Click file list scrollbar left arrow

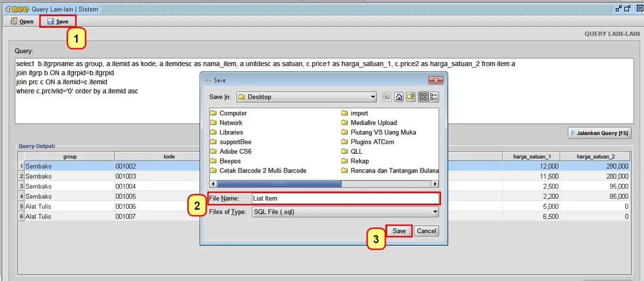[x=213, y=184]
